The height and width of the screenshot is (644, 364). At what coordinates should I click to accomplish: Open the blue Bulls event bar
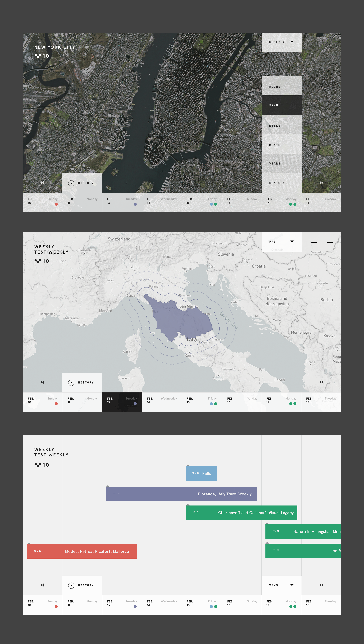pyautogui.click(x=201, y=473)
